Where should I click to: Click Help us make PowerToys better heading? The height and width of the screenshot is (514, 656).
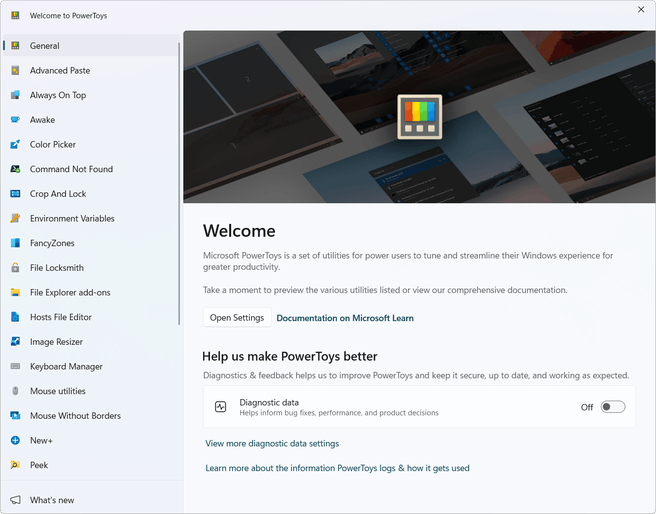tap(290, 356)
